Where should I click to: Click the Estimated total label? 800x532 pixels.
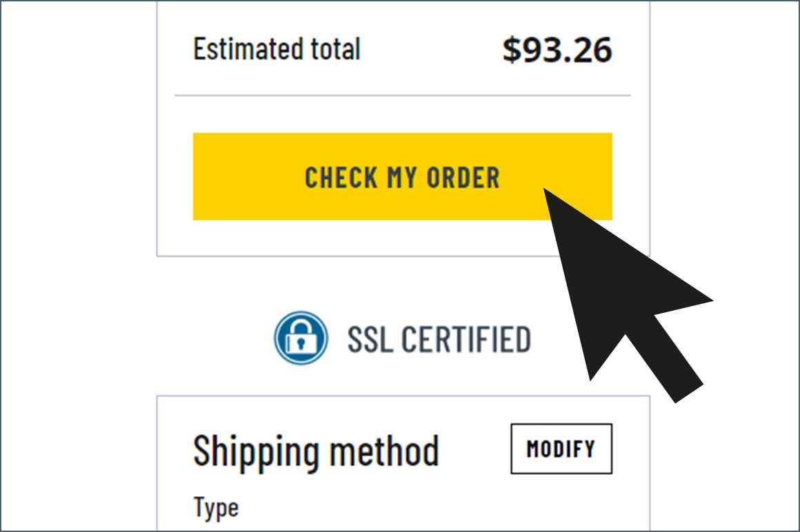click(277, 49)
